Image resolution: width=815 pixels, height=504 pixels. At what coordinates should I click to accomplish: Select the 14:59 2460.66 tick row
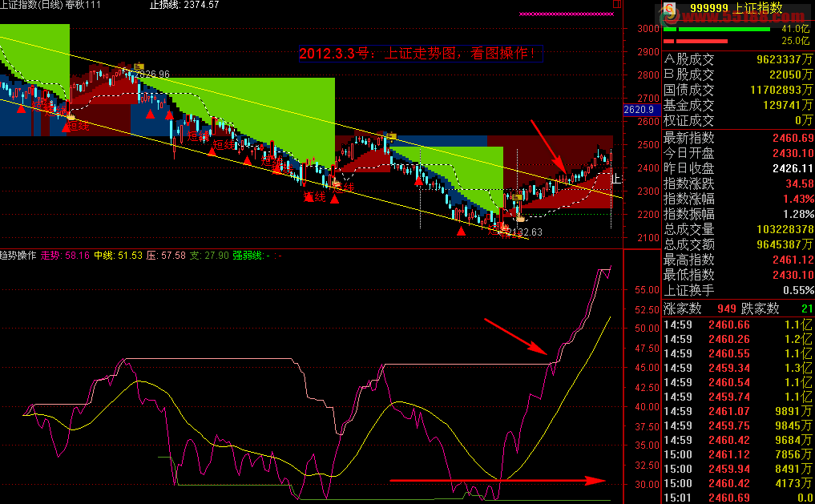tap(738, 325)
